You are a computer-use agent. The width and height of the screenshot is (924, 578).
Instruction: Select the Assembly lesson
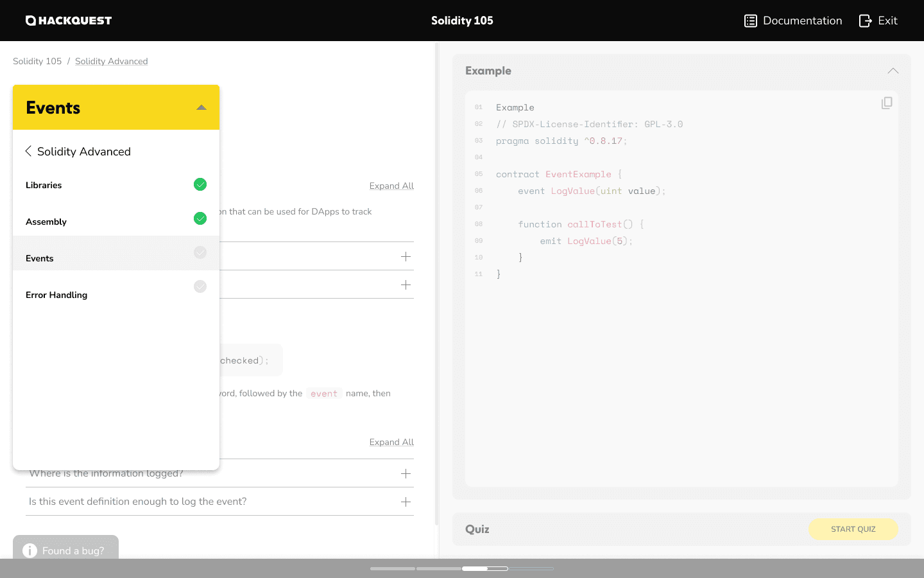click(x=116, y=222)
